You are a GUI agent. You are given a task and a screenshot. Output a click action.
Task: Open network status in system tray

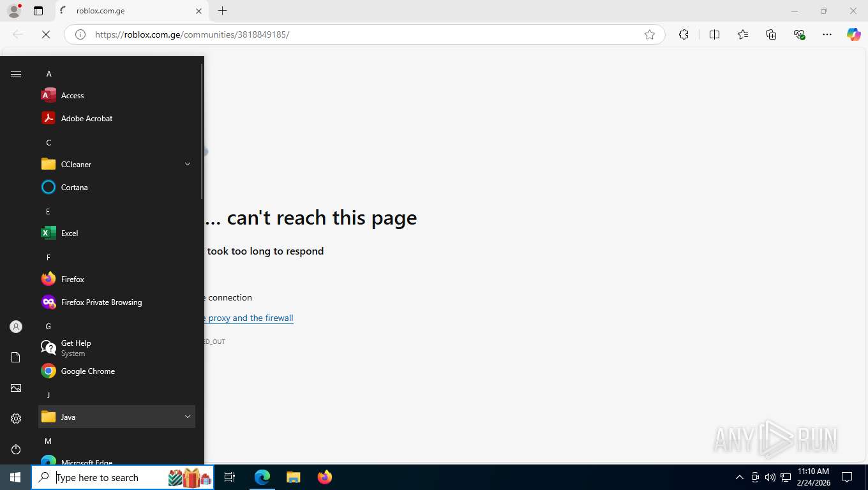786,477
